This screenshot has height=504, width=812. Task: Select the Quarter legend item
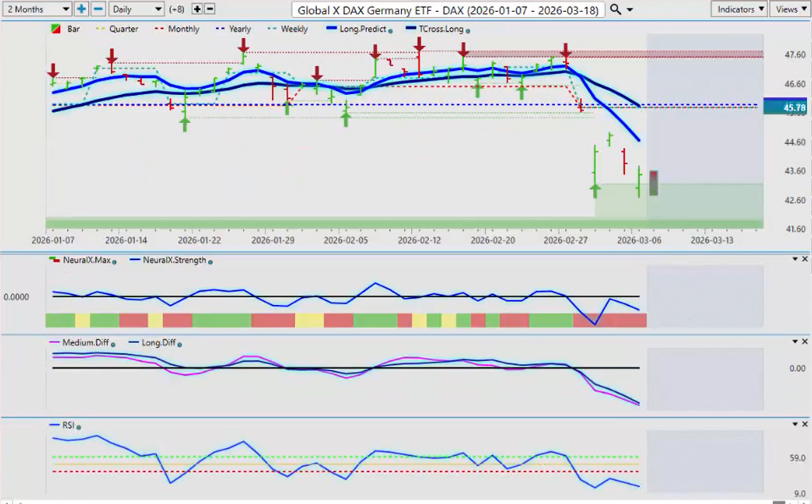pyautogui.click(x=123, y=29)
